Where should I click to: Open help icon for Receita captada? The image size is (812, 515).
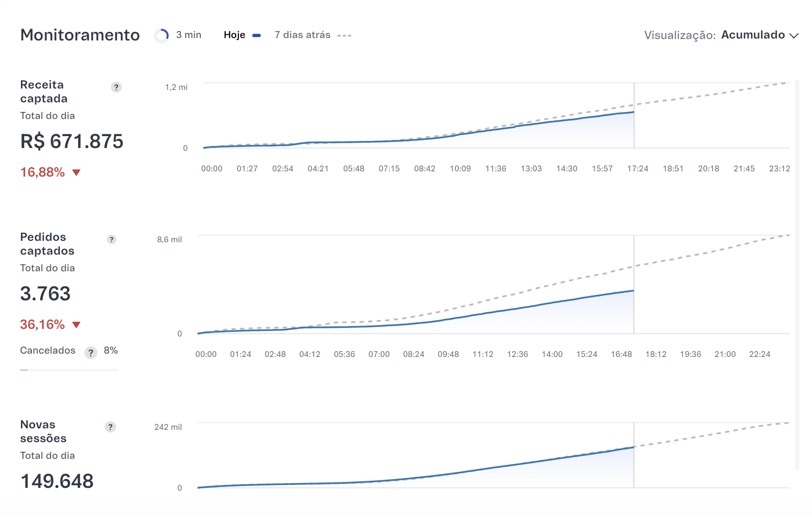point(116,87)
